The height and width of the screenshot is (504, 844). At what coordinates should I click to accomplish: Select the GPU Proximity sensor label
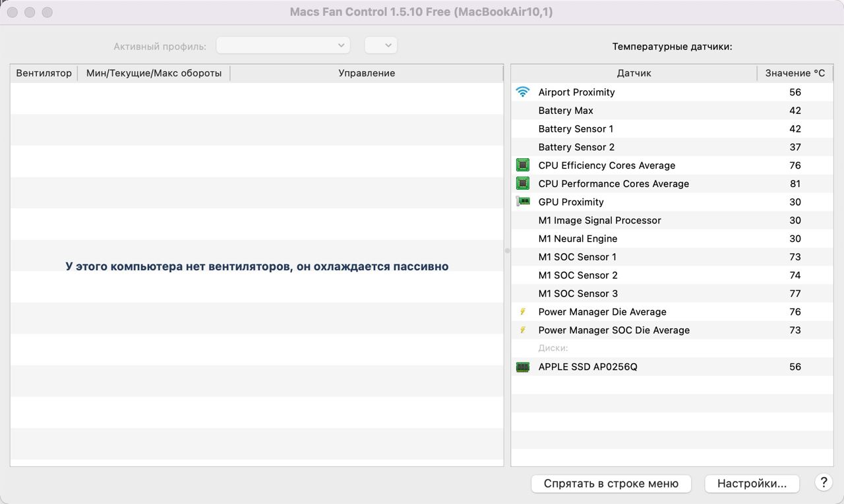571,202
